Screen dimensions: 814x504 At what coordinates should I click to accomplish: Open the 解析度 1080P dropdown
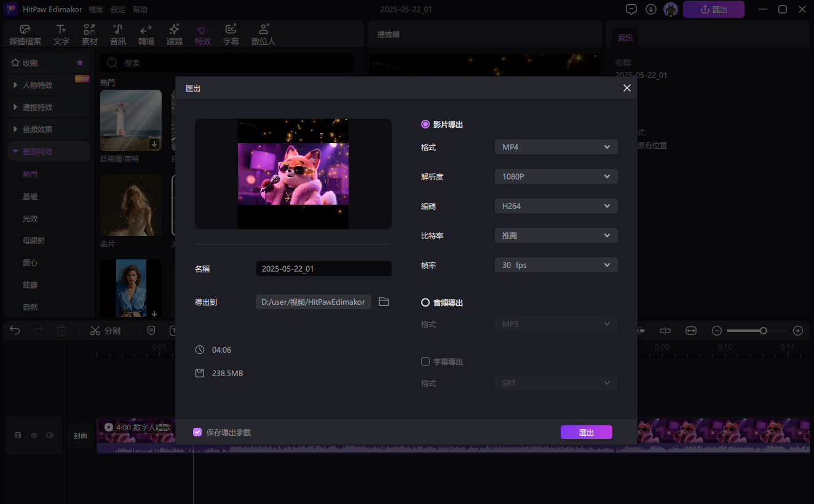(556, 176)
